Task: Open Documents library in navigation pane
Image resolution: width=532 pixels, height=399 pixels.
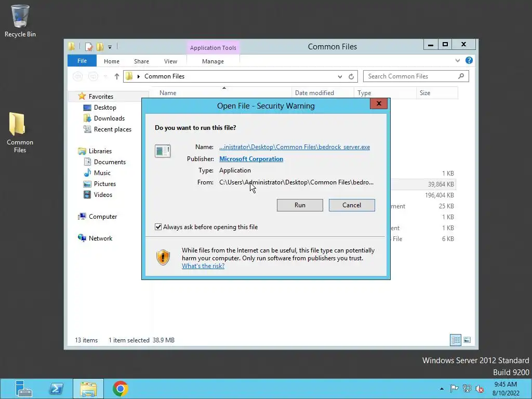Action: coord(110,162)
